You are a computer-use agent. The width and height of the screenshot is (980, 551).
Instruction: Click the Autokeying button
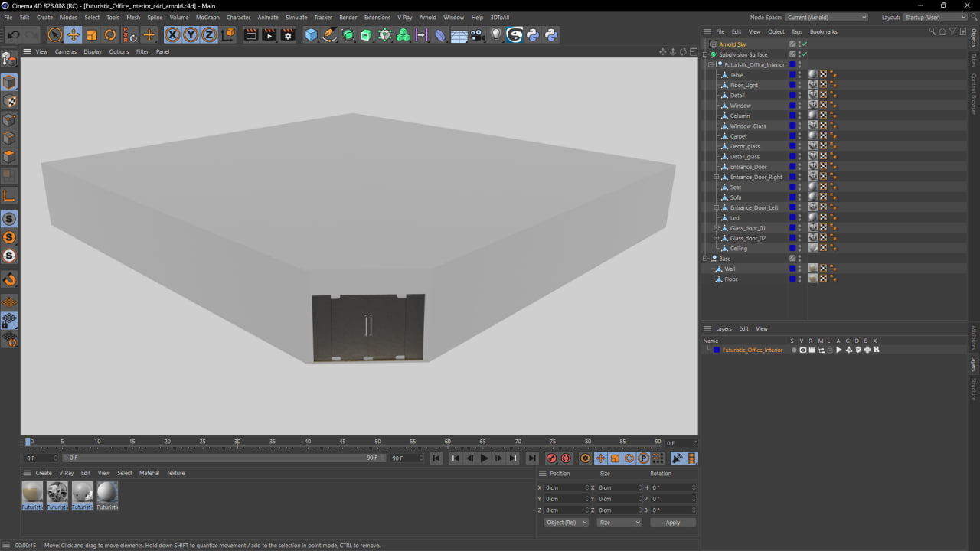(x=566, y=458)
